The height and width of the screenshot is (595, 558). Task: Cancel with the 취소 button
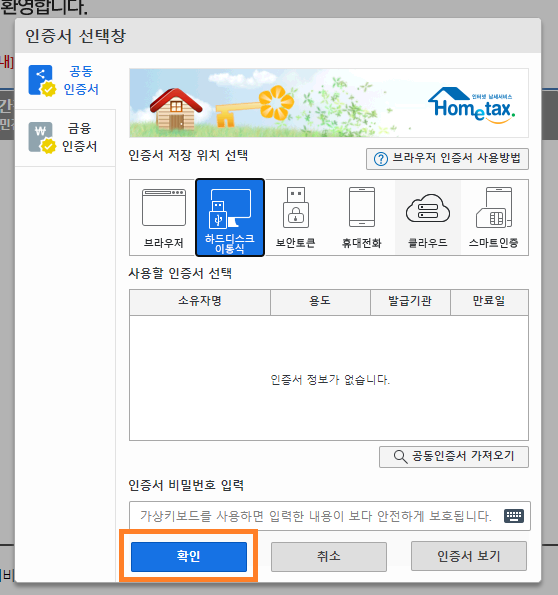[x=329, y=556]
